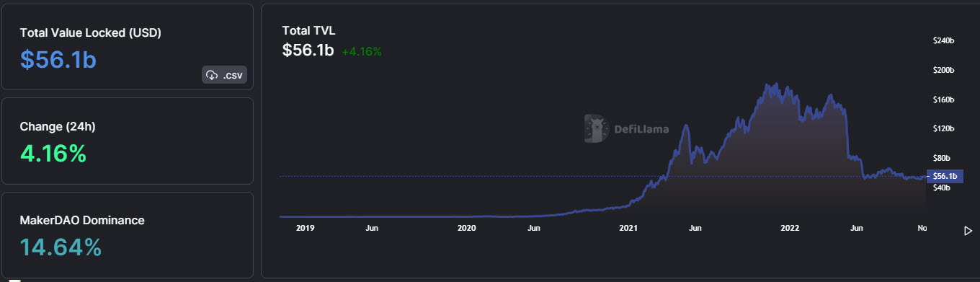This screenshot has height=282, width=980.
Task: Select the Total Value Locked (USD) card
Action: (128, 47)
